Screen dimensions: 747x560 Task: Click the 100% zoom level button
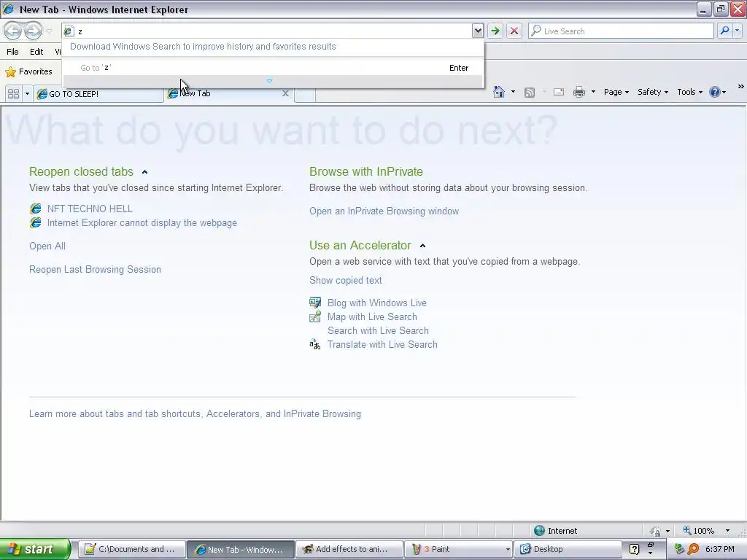699,531
